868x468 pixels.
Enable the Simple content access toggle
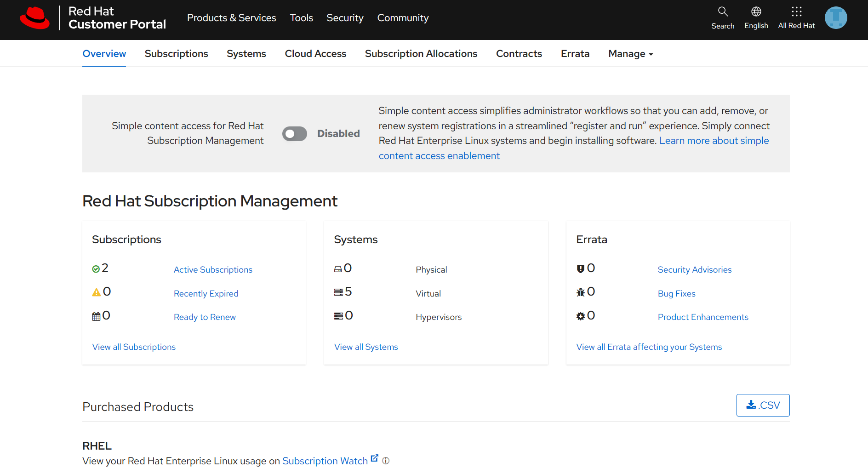295,134
